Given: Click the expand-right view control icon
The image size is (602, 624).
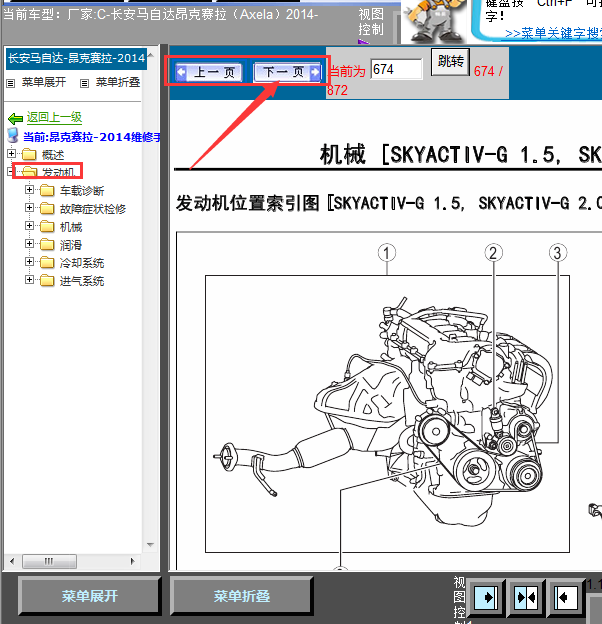Looking at the screenshot, I should pos(485,597).
